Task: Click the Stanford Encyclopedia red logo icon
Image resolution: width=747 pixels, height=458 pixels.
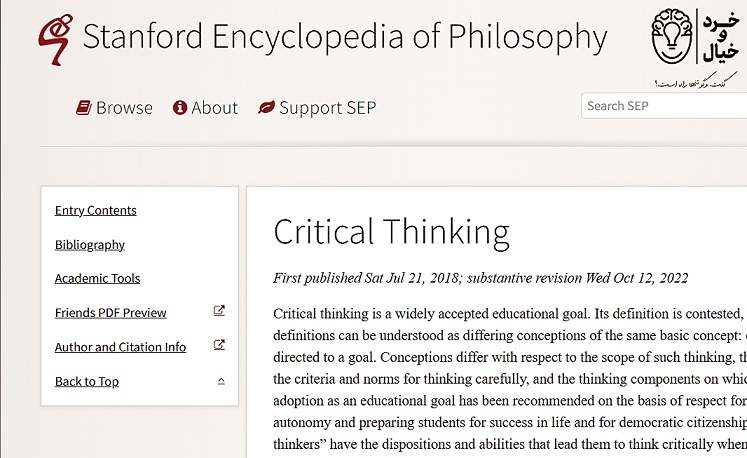Action: click(x=53, y=36)
